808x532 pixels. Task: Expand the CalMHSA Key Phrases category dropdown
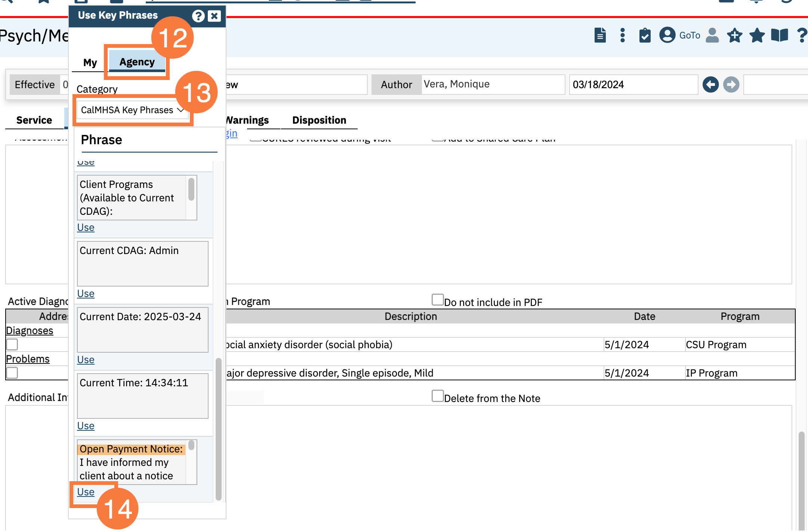(x=133, y=110)
